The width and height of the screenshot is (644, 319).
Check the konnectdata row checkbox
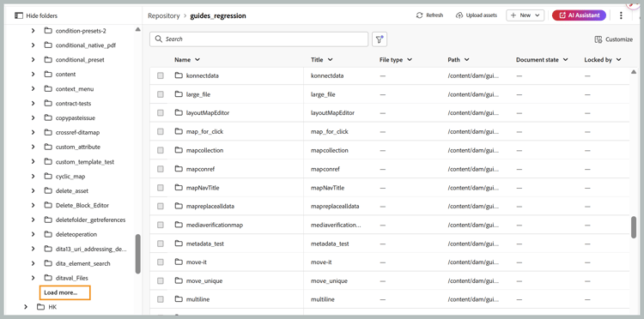click(161, 75)
